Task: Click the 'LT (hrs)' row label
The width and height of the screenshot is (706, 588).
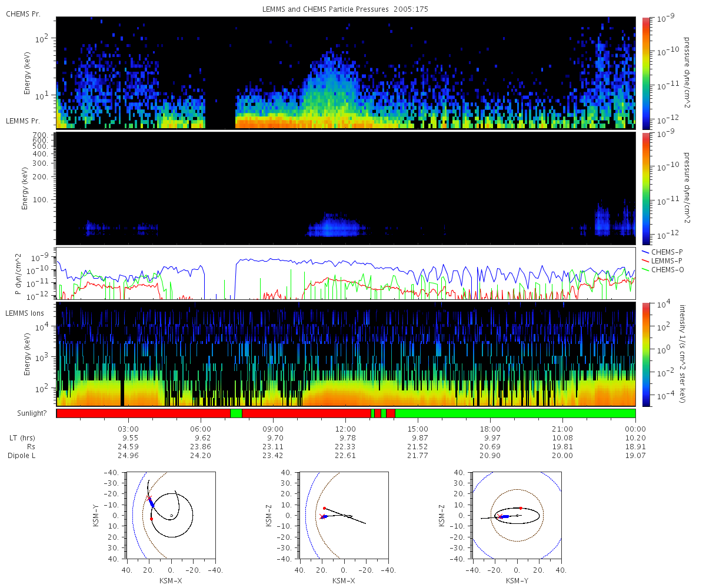Action: tap(22, 438)
